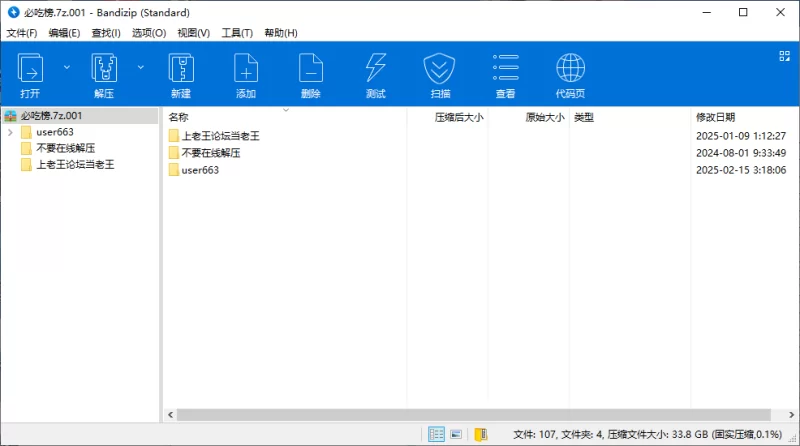
Task: Click the horizontal scrollbar thumb
Action: (x=473, y=415)
